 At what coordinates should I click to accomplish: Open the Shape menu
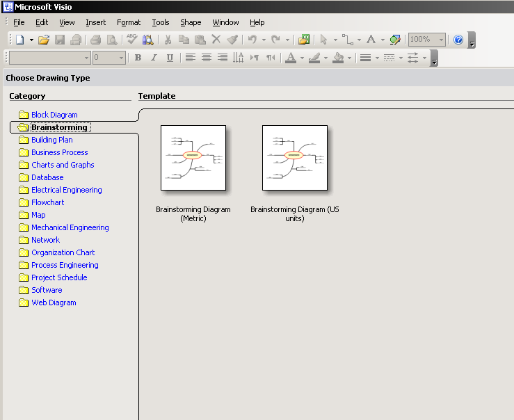(191, 22)
